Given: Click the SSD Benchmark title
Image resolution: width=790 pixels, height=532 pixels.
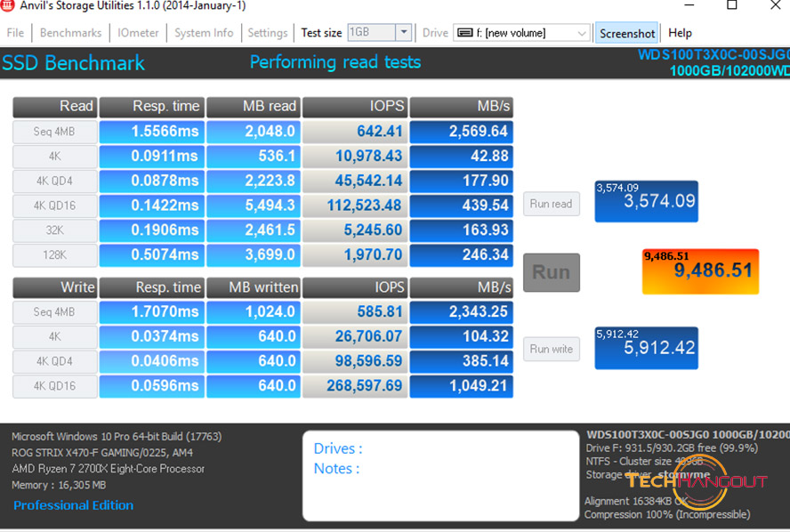Looking at the screenshot, I should pyautogui.click(x=74, y=63).
